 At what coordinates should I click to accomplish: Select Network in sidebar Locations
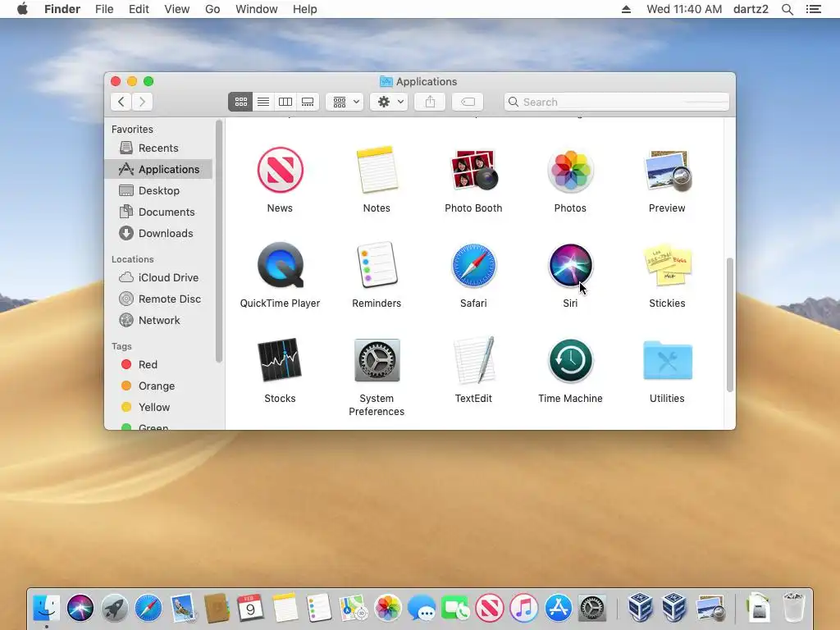[158, 321]
